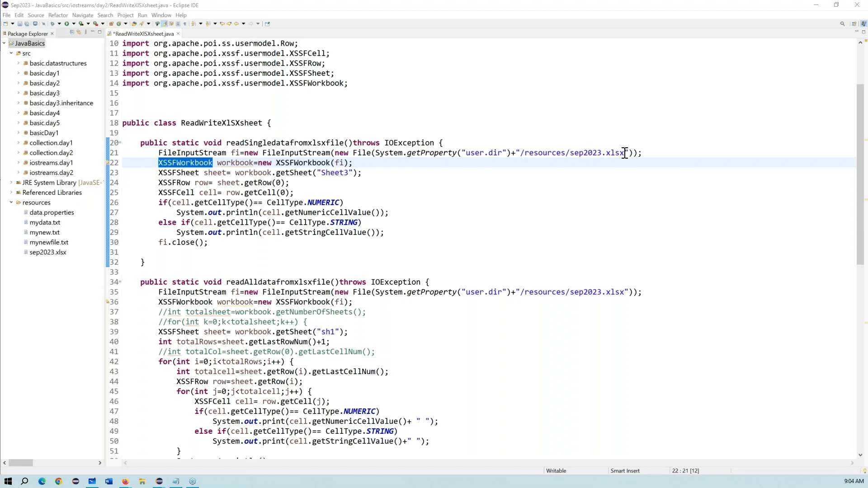Screen dimensions: 868x488
Task: Collapse the resources folder
Action: [11, 202]
